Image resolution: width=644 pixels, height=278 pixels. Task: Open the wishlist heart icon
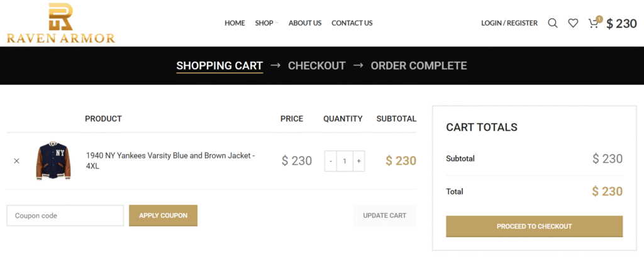pos(573,23)
